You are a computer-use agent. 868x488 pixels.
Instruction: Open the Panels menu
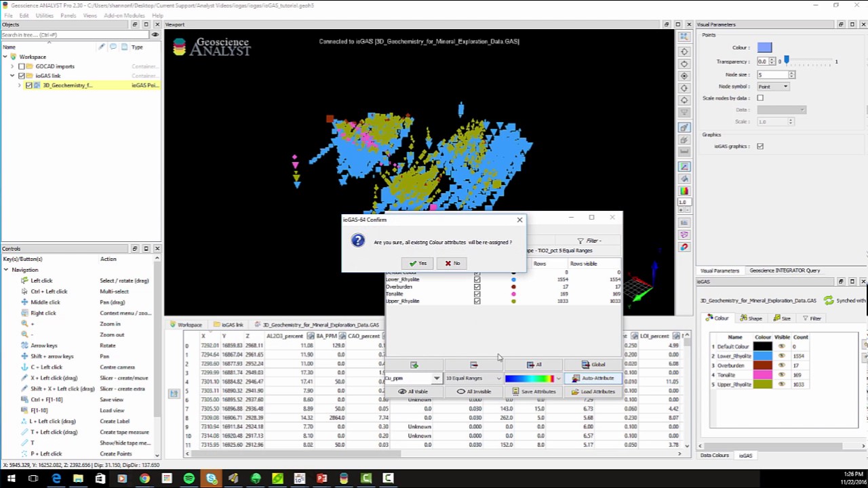68,15
